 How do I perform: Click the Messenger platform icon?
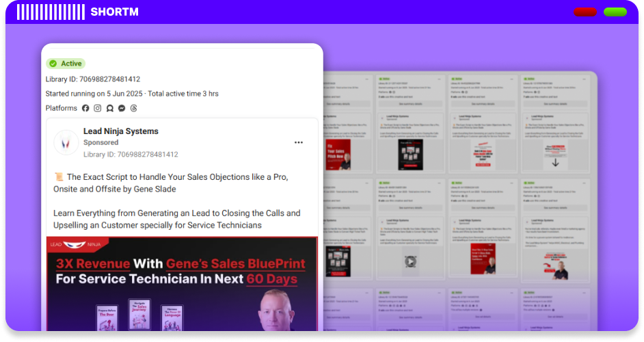(122, 108)
